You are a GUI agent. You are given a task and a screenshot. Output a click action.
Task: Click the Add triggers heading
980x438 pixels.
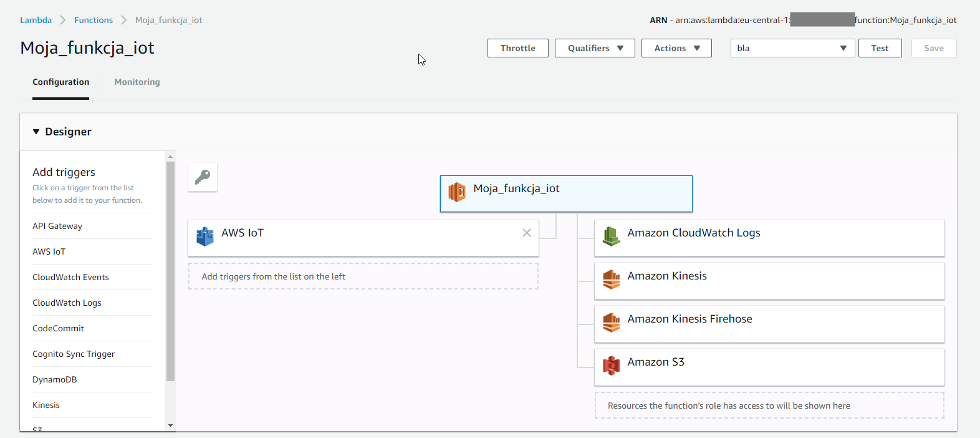(x=64, y=172)
